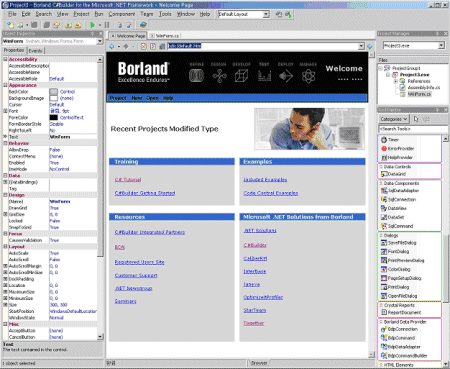Switch to the Events tab
Viewport: 450px width, 369px height.
pyautogui.click(x=35, y=51)
